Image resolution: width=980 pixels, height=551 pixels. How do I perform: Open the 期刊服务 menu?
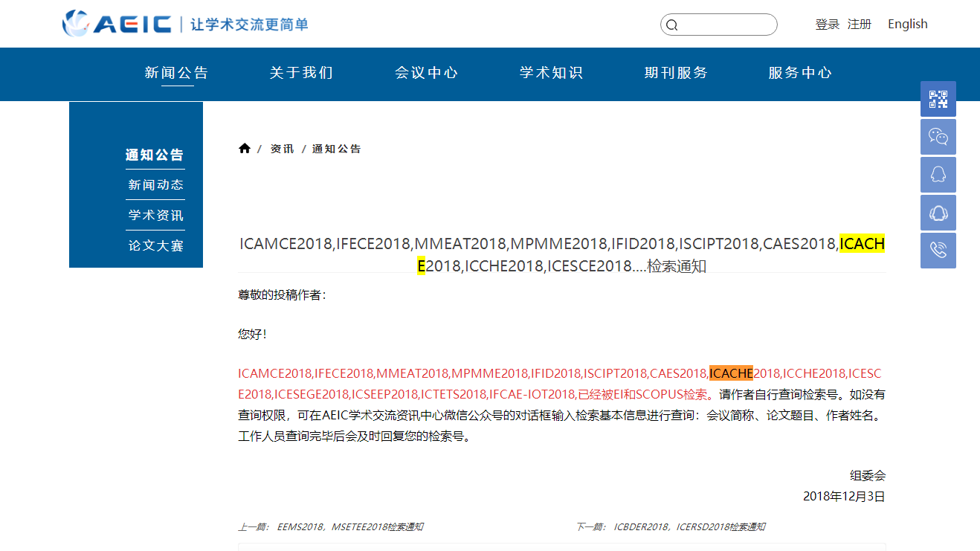677,73
